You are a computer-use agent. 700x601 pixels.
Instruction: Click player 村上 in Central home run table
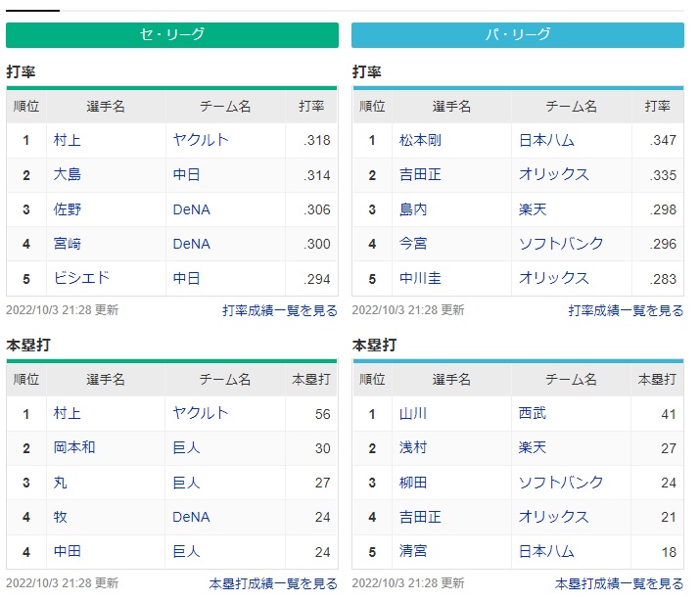[x=67, y=413]
